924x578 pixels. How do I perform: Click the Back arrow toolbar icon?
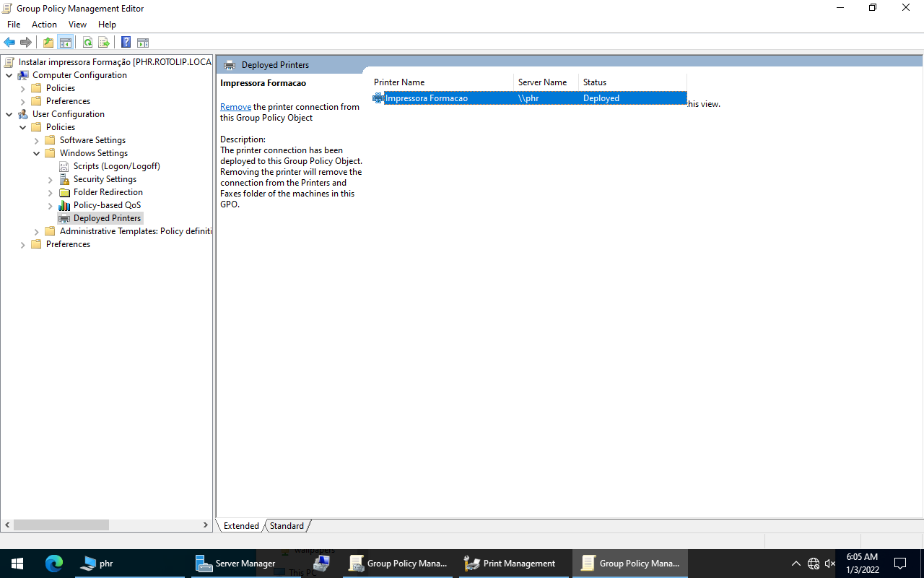(9, 43)
